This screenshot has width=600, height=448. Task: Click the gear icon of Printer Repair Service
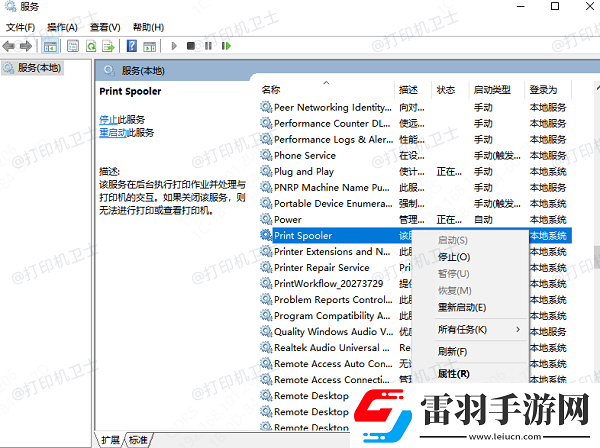tap(266, 267)
